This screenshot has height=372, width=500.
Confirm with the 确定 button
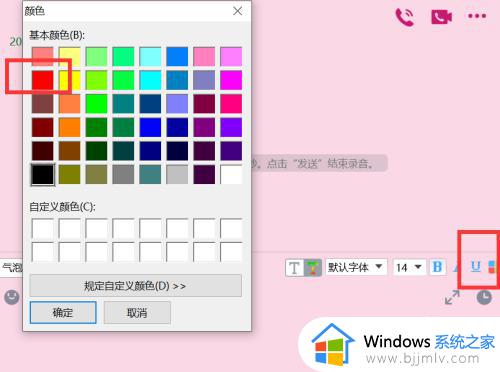(x=63, y=313)
